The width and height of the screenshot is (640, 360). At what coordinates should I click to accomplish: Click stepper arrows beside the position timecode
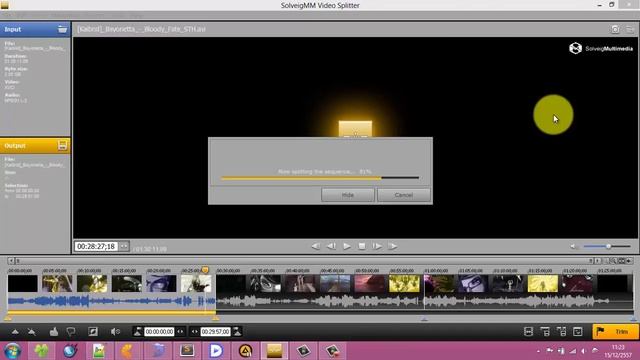(124, 247)
